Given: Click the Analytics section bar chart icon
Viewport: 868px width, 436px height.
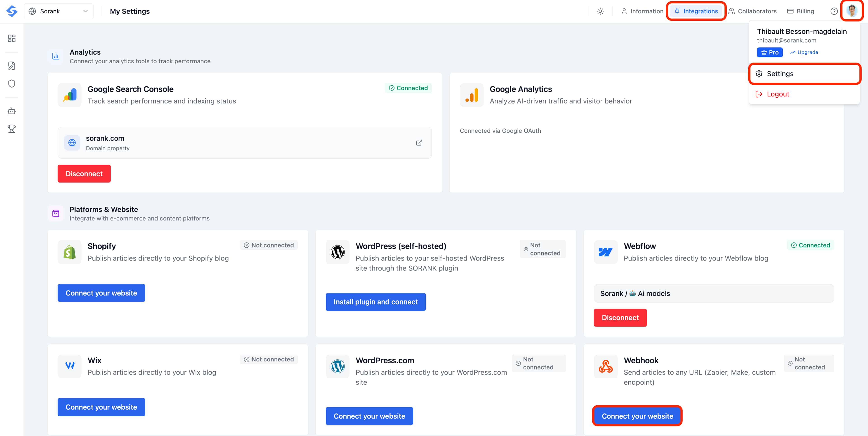Looking at the screenshot, I should click(x=56, y=56).
